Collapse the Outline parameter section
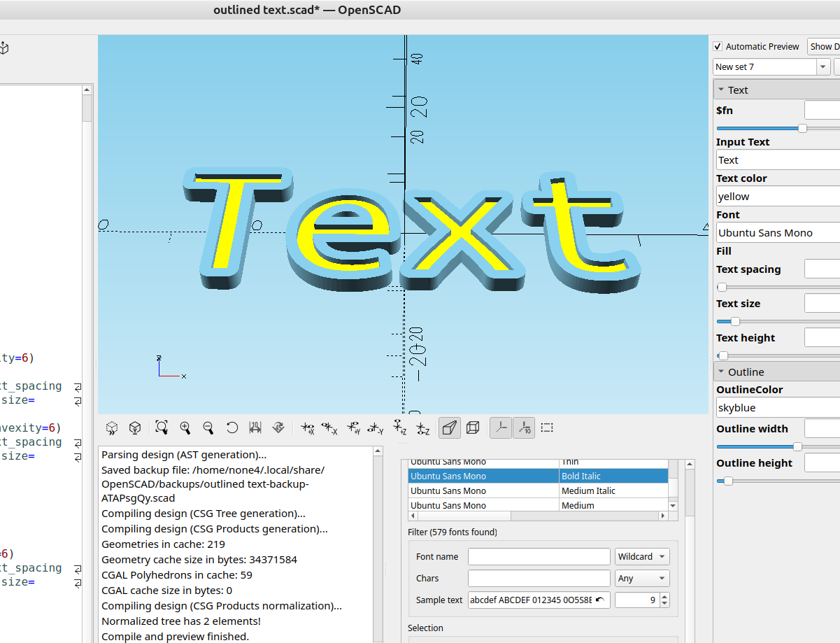Image resolution: width=840 pixels, height=643 pixels. click(x=723, y=372)
